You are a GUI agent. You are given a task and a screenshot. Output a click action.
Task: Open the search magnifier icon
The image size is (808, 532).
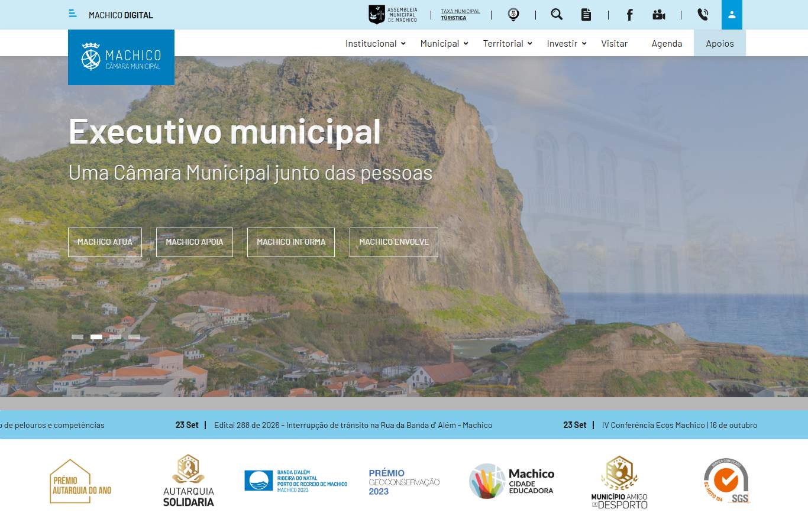(x=557, y=14)
